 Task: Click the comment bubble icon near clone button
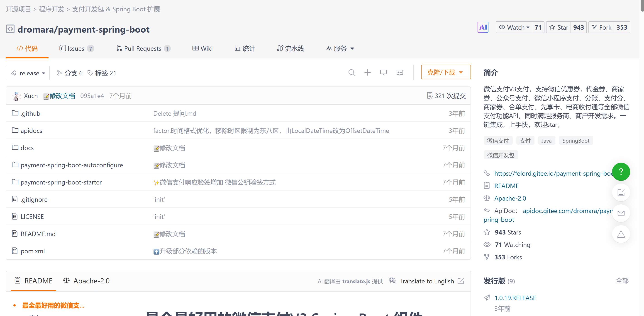click(x=400, y=73)
